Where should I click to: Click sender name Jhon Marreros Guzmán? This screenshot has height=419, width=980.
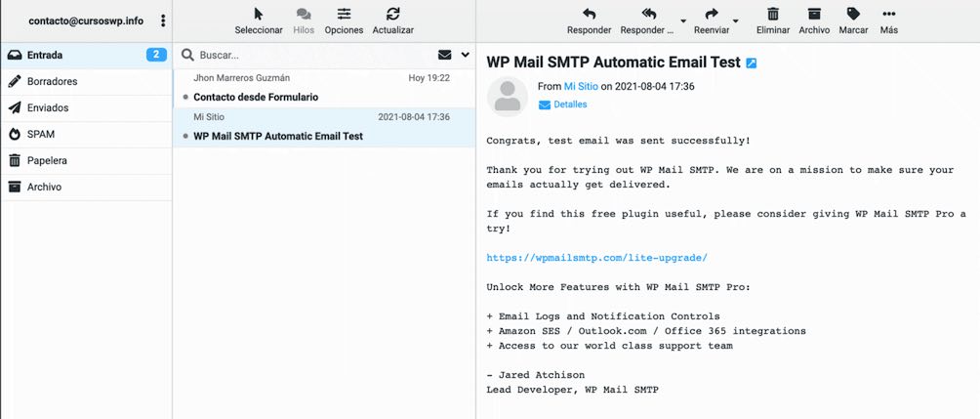point(242,78)
